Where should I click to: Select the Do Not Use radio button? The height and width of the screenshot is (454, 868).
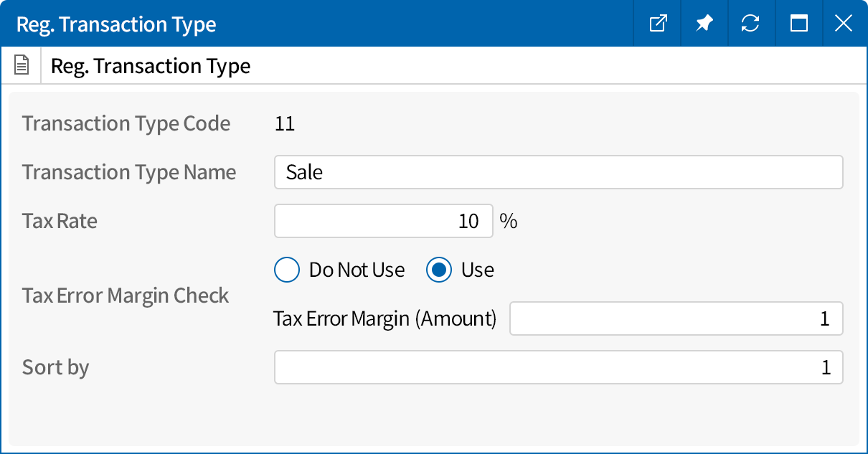pos(286,270)
